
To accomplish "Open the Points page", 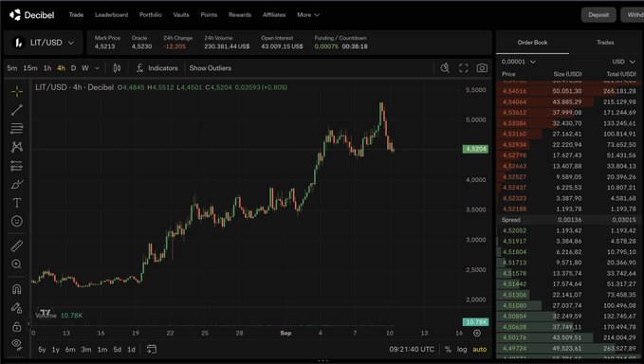I will 209,15.
